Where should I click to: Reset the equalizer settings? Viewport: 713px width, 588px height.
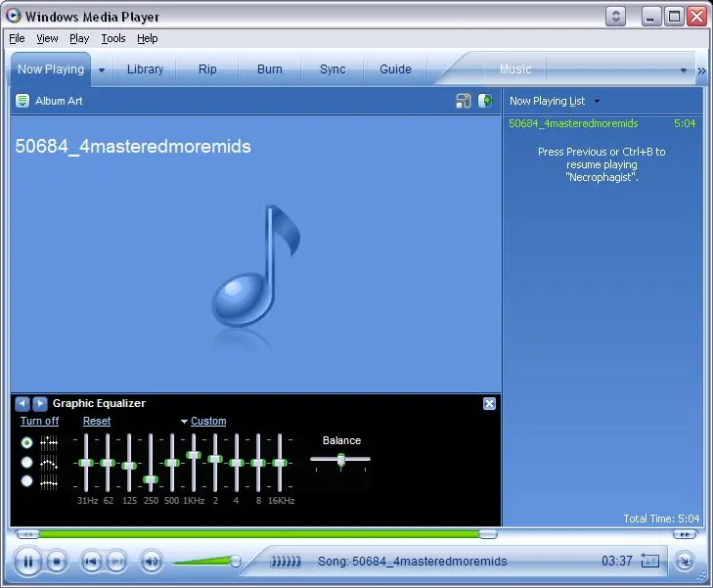point(97,421)
